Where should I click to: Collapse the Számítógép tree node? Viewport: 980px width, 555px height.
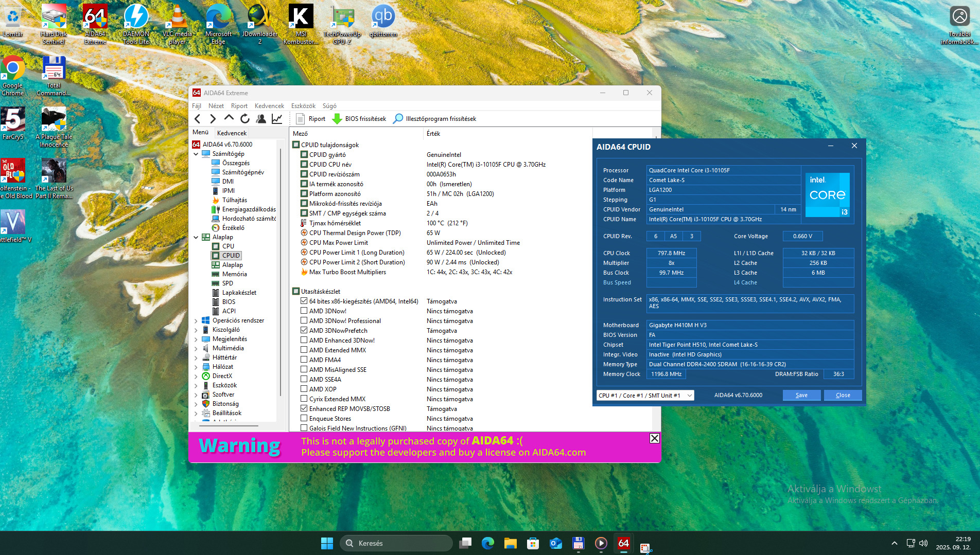(196, 154)
